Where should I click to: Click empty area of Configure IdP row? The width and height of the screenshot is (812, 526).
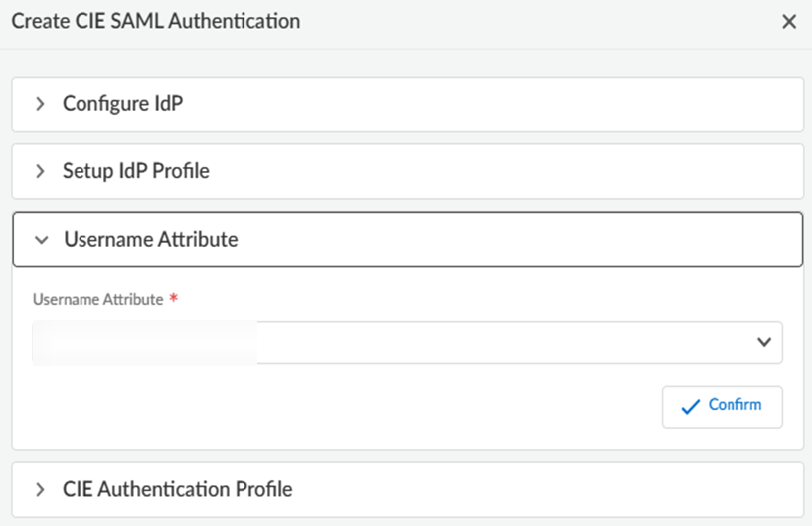click(497, 104)
